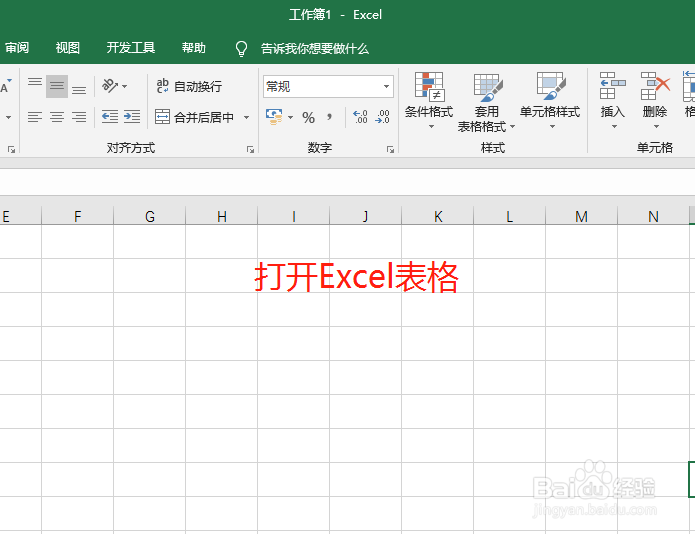Increase decimal places
Viewport: 695px width, 534px height.
[360, 117]
